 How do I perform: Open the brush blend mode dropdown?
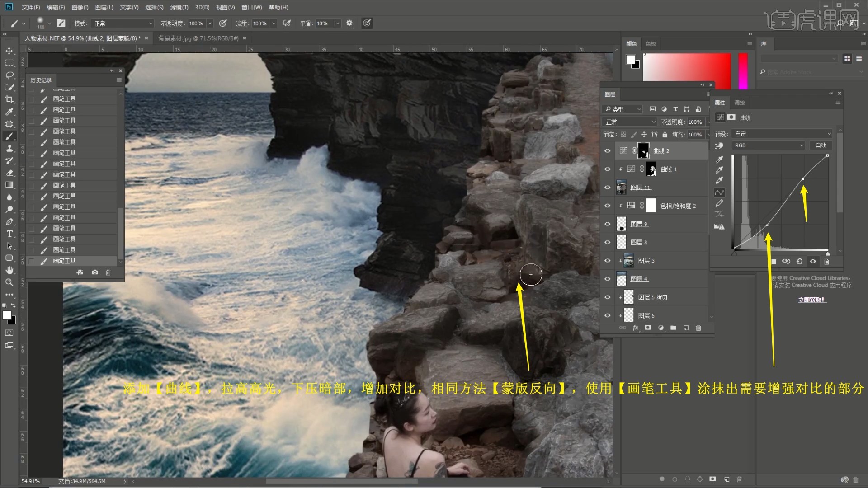(x=123, y=23)
